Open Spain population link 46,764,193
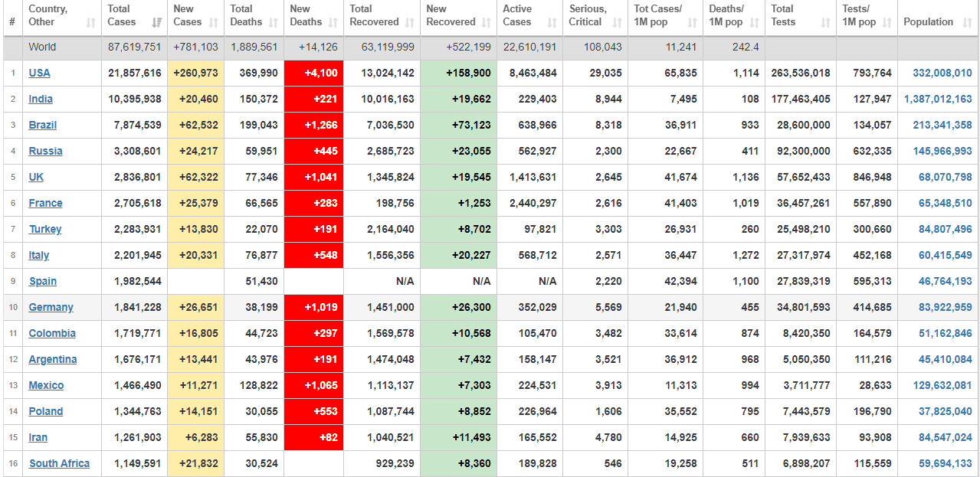The height and width of the screenshot is (477, 980). (x=946, y=282)
